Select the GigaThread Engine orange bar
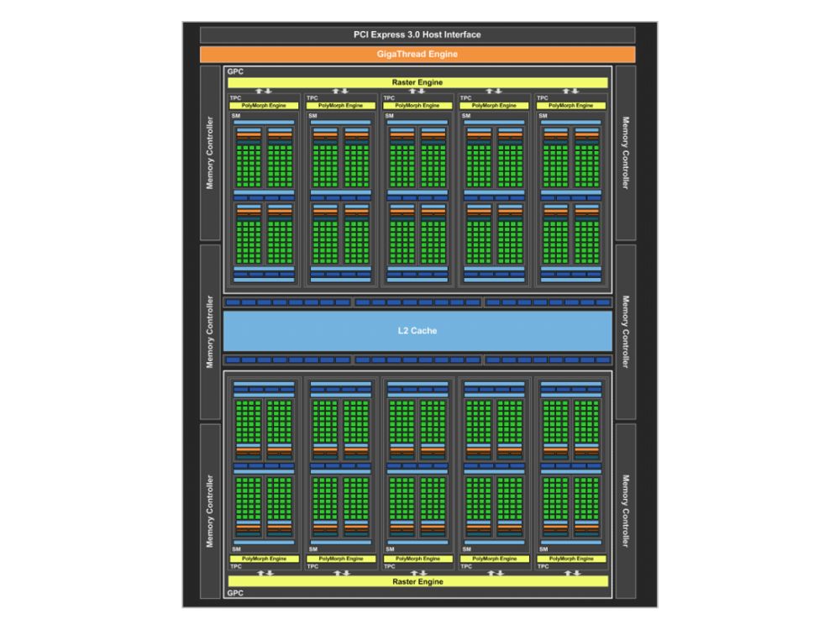 [x=417, y=54]
